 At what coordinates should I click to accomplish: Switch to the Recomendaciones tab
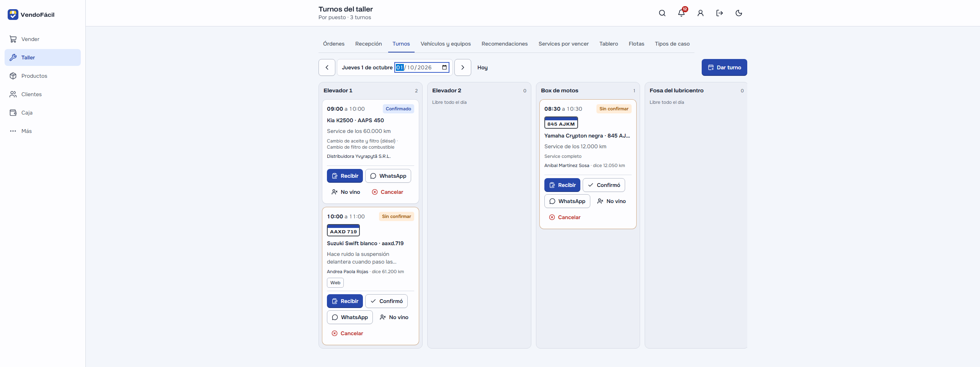point(505,44)
